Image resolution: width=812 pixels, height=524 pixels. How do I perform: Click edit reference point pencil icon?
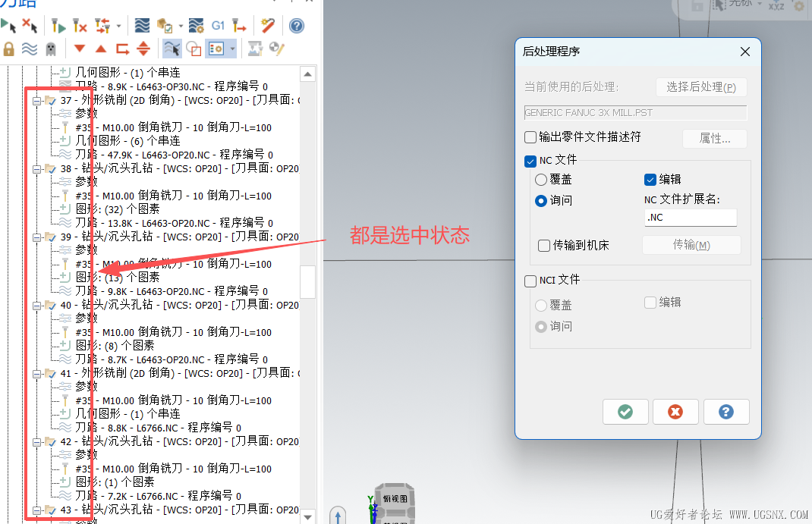(277, 49)
